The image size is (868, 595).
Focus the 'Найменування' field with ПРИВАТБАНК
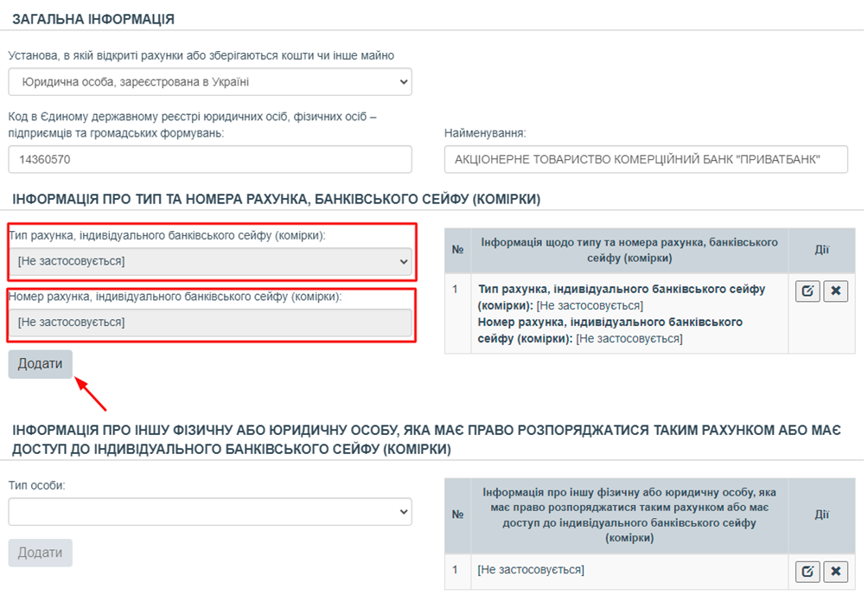click(x=646, y=160)
